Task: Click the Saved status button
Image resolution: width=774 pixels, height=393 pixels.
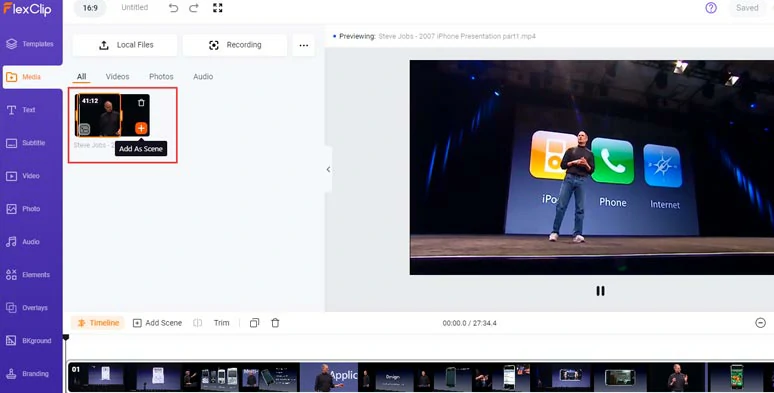Action: tap(747, 8)
